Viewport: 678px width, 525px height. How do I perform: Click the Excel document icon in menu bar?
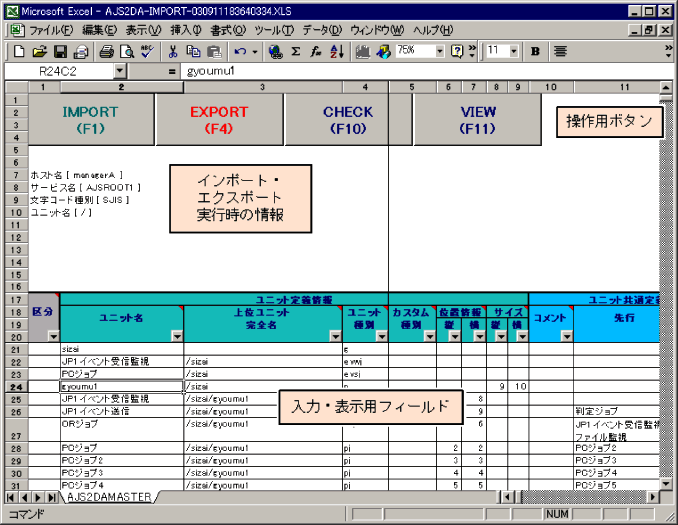(x=16, y=30)
